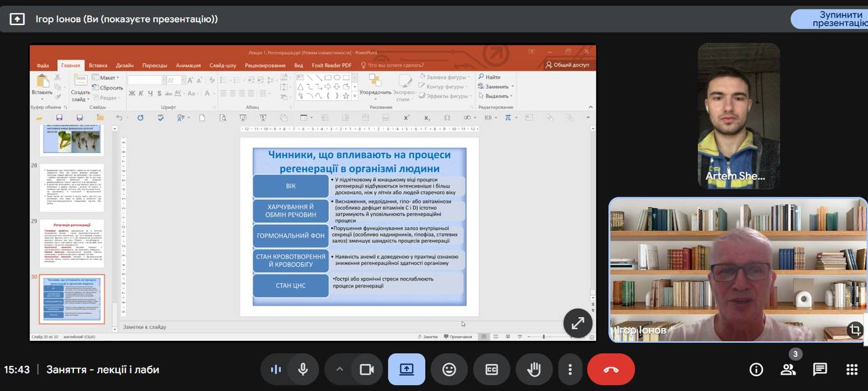868x391 pixels.
Task: Open more options three-dot menu
Action: click(570, 369)
